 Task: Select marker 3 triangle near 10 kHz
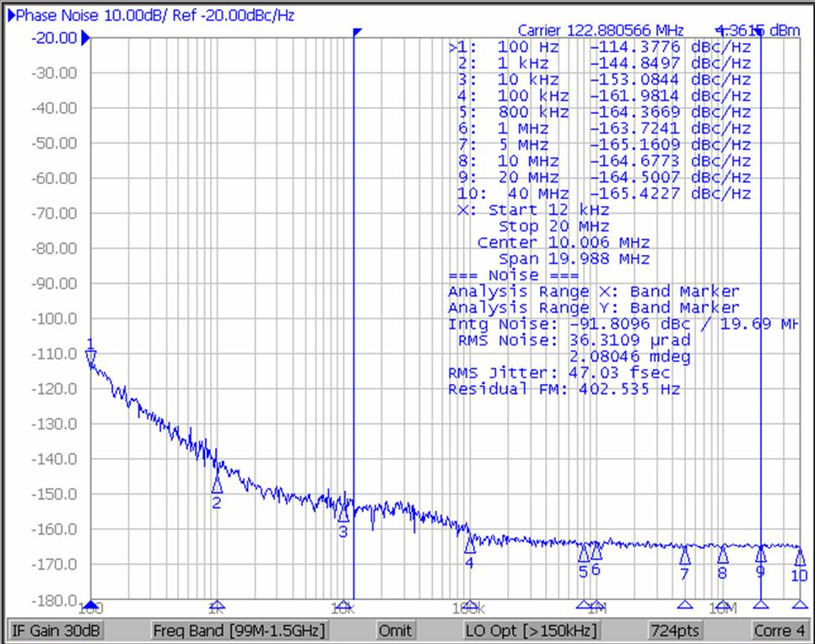click(343, 514)
